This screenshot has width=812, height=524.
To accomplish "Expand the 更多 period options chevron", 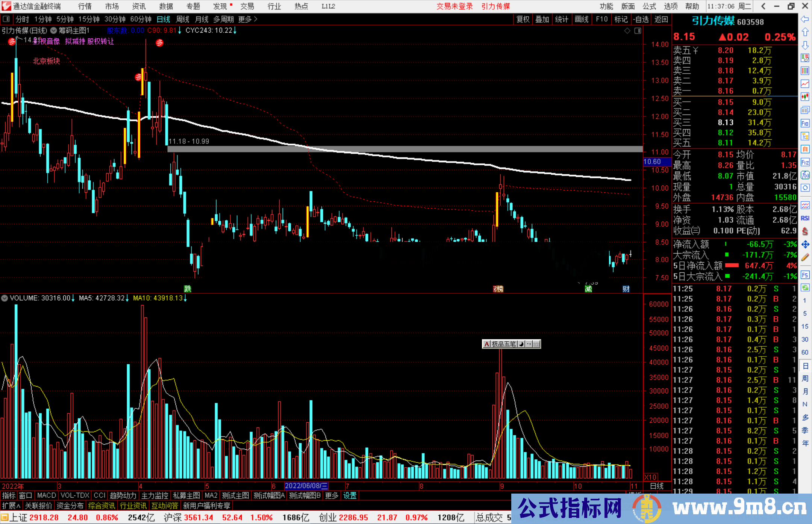I will 256,19.
